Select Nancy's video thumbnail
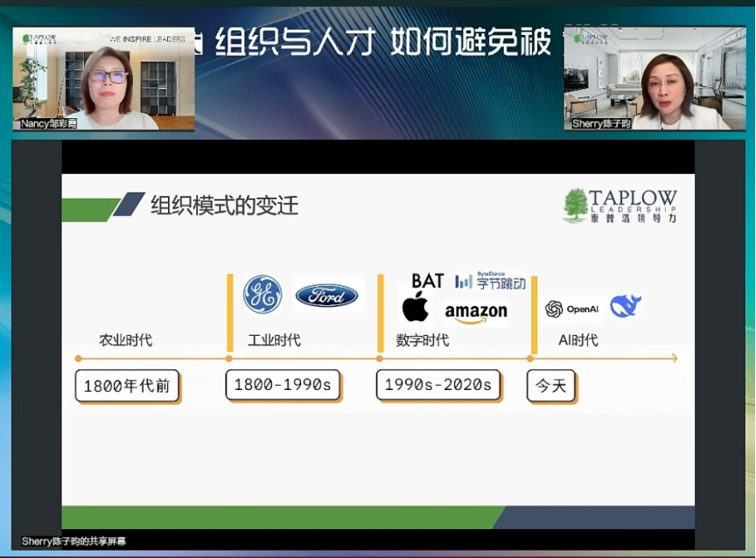The image size is (756, 558). coord(103,79)
